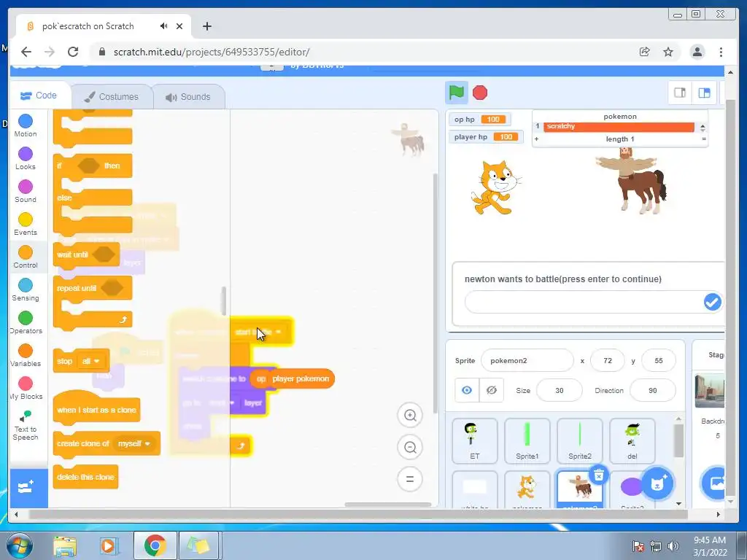This screenshot has height=560, width=747.
Task: Click the delete this clone block
Action: click(86, 477)
